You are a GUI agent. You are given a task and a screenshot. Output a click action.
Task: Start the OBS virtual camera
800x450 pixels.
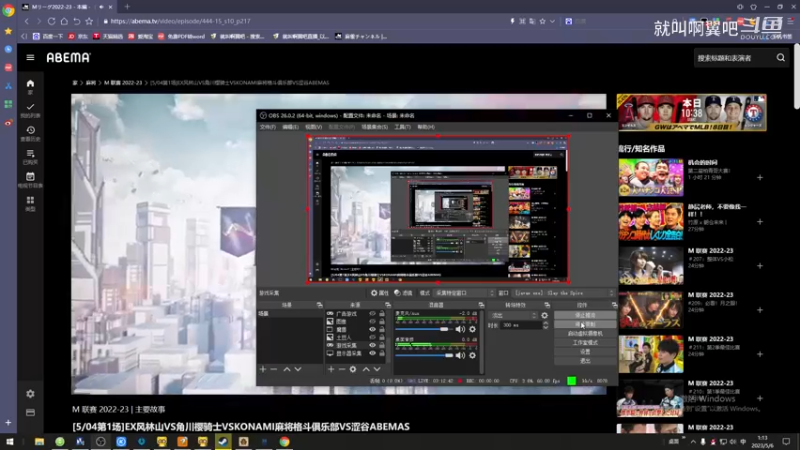click(585, 333)
